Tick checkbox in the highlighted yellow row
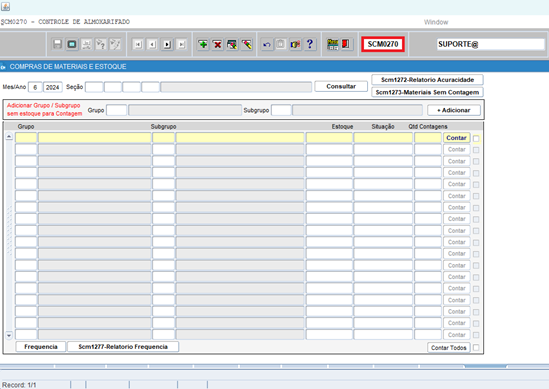The image size is (549, 389). point(476,139)
